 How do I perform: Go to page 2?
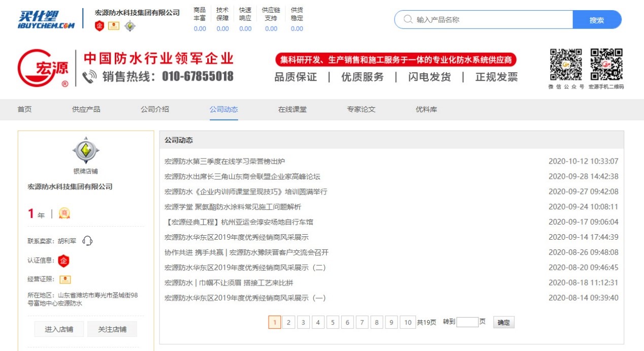coord(288,322)
